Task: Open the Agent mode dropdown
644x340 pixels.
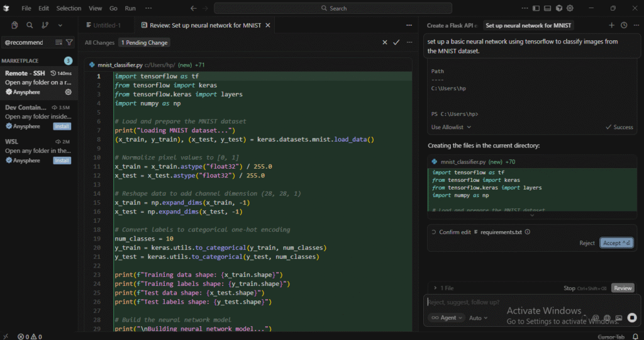Action: point(447,318)
